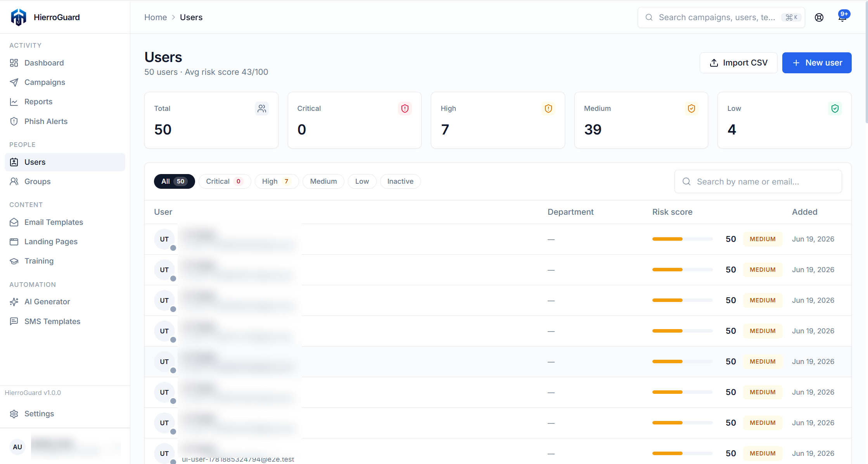Open the Dashboard sidebar item
Image resolution: width=868 pixels, height=464 pixels.
65,63
